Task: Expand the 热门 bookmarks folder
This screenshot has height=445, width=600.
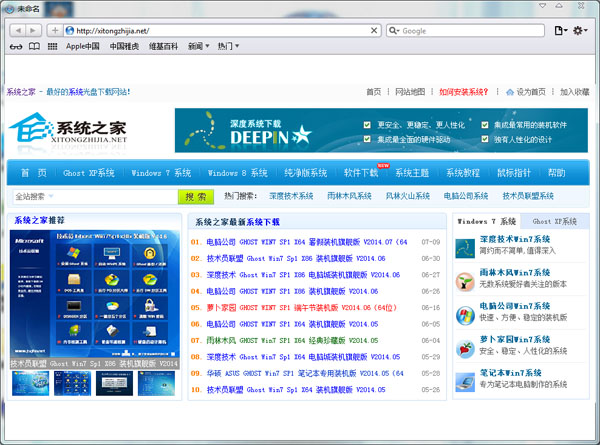Action: (x=228, y=46)
